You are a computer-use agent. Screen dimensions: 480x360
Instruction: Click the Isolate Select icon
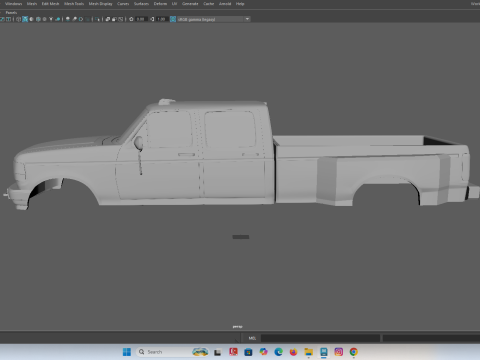97,19
